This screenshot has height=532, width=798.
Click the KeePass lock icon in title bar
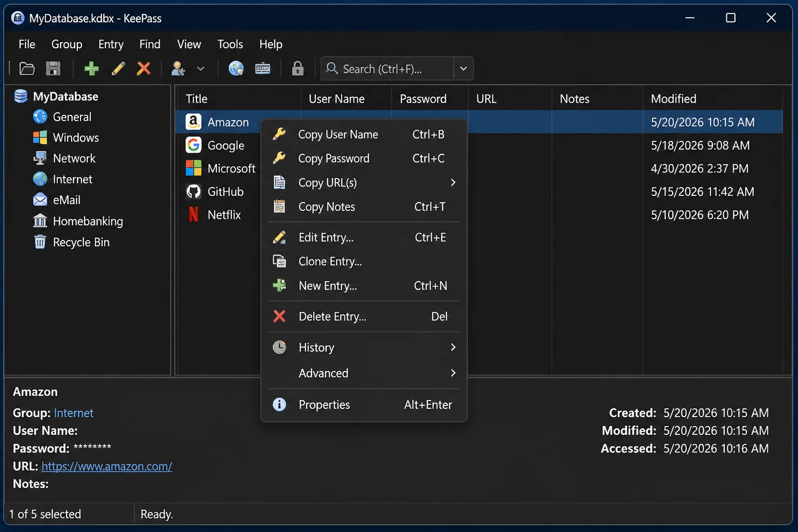[x=18, y=18]
